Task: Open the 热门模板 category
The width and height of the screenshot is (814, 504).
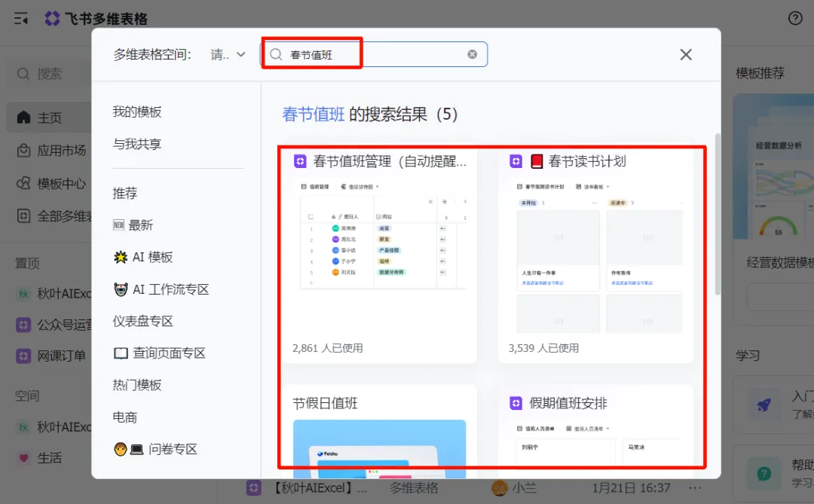Action: click(137, 385)
